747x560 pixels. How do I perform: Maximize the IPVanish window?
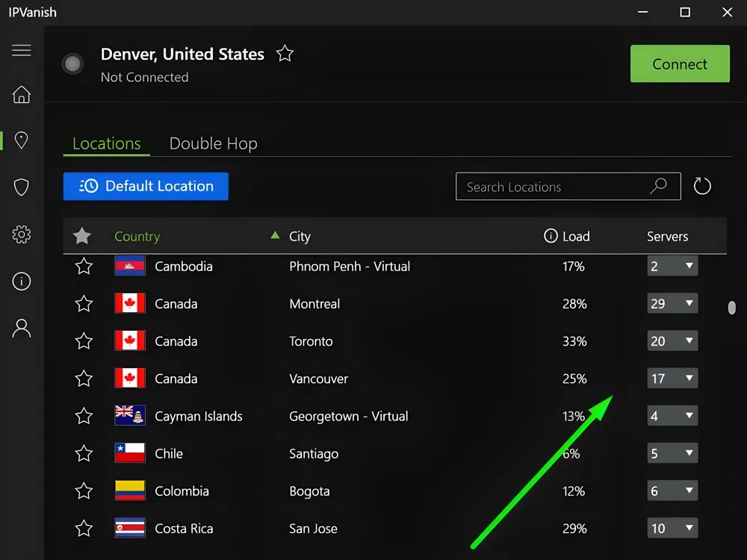[684, 12]
